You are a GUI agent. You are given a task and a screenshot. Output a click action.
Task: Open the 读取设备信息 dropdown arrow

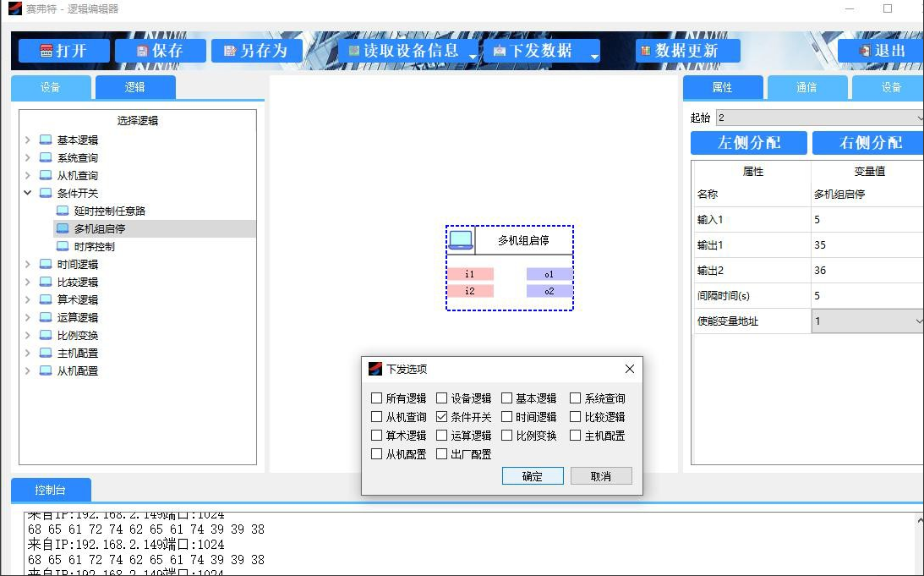[473, 57]
